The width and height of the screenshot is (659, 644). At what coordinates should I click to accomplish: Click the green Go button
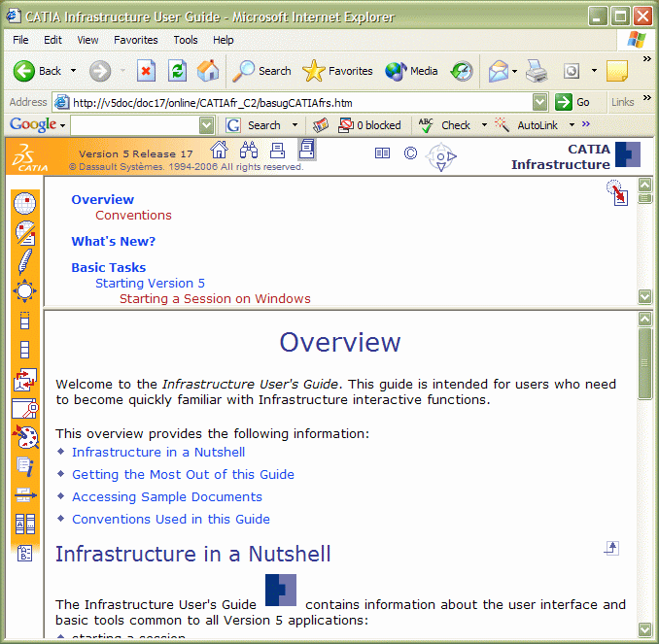tap(572, 102)
